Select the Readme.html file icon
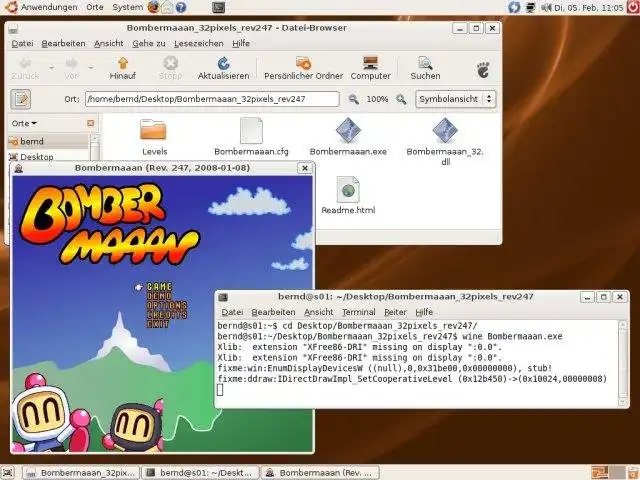The height and width of the screenshot is (480, 640). point(348,189)
